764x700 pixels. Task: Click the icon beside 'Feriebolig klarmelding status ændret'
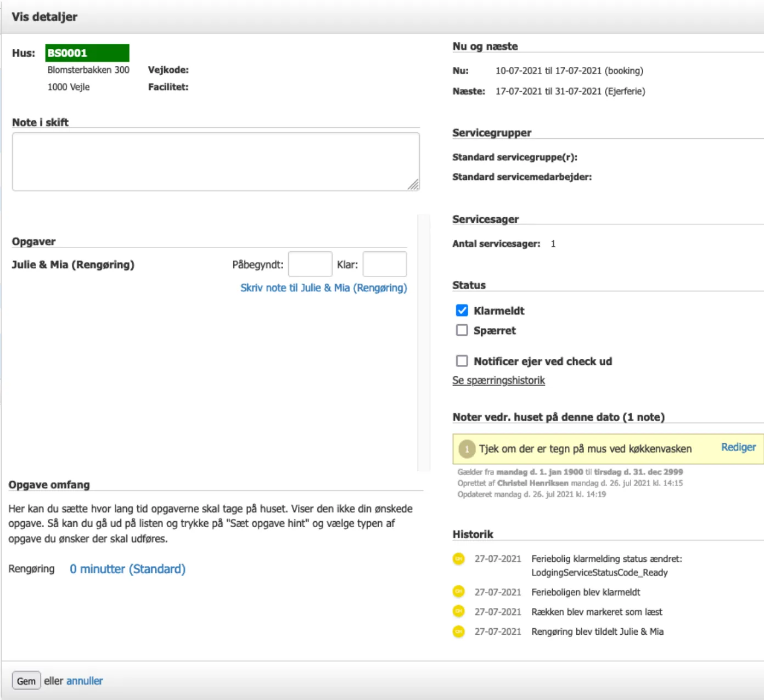tap(458, 558)
